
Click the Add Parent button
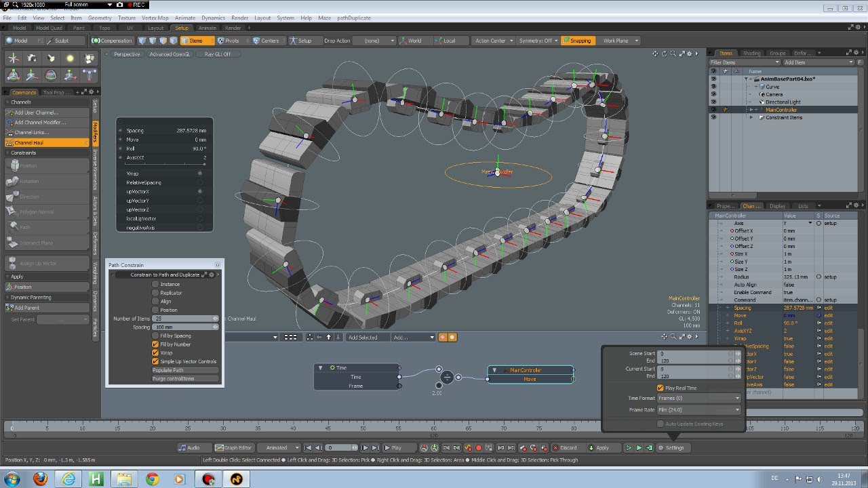[x=47, y=308]
